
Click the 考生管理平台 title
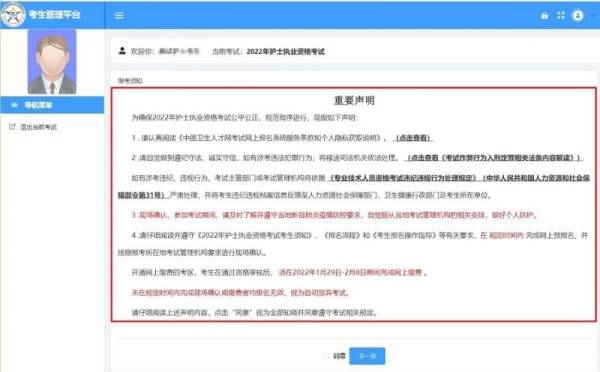pyautogui.click(x=54, y=15)
